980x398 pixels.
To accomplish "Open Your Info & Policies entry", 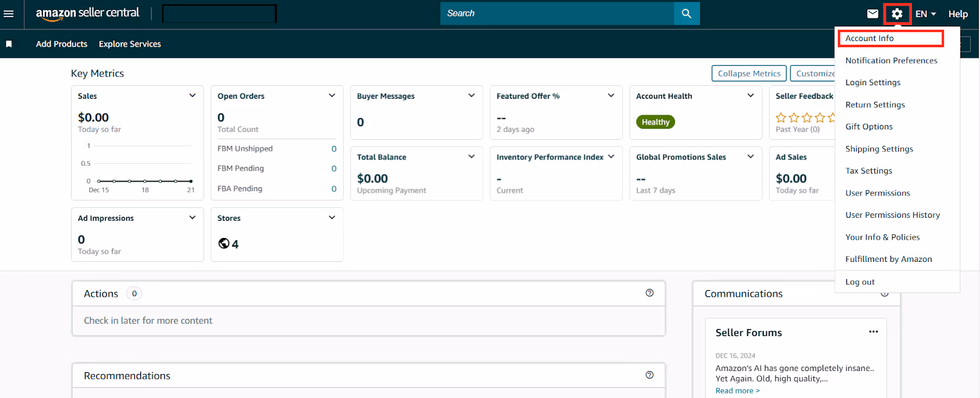I will (883, 237).
